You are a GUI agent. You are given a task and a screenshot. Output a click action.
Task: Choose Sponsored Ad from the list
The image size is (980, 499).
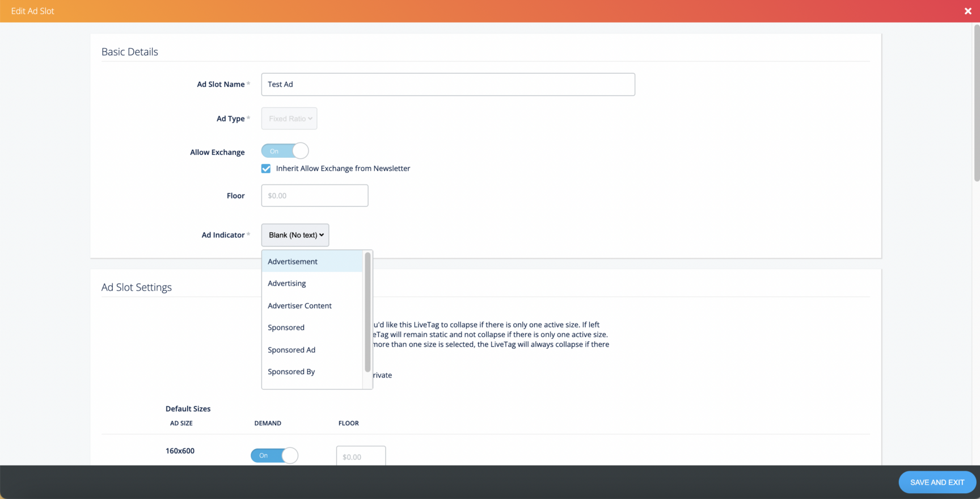point(292,350)
